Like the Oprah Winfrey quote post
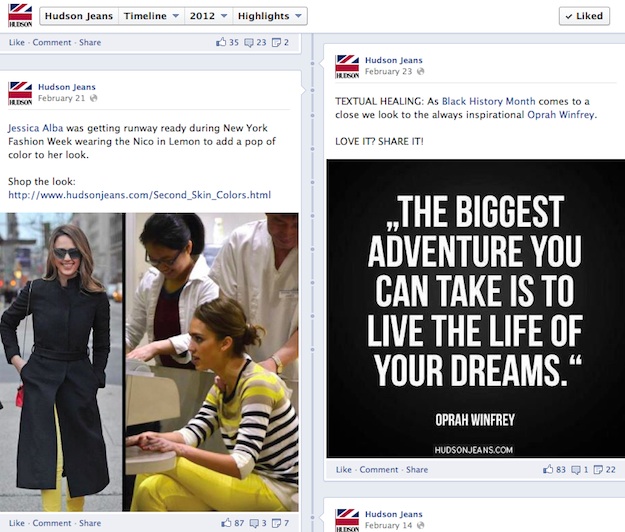This screenshot has width=625, height=532. (x=343, y=469)
